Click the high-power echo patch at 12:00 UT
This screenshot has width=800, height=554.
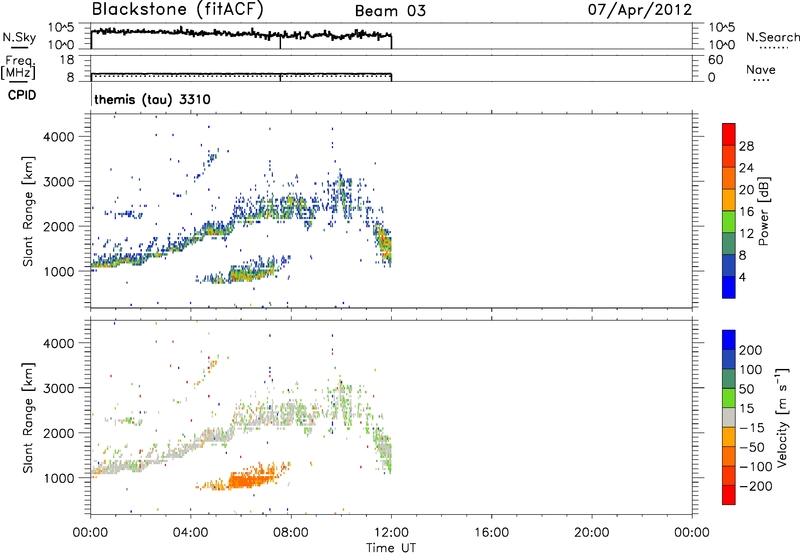384,244
